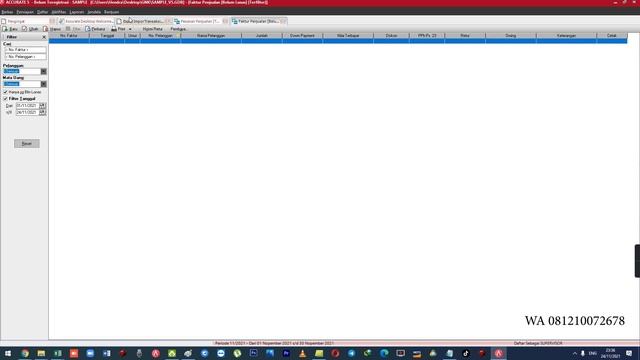Open calendar picker for s/d date
The width and height of the screenshot is (640, 360).
click(42, 112)
